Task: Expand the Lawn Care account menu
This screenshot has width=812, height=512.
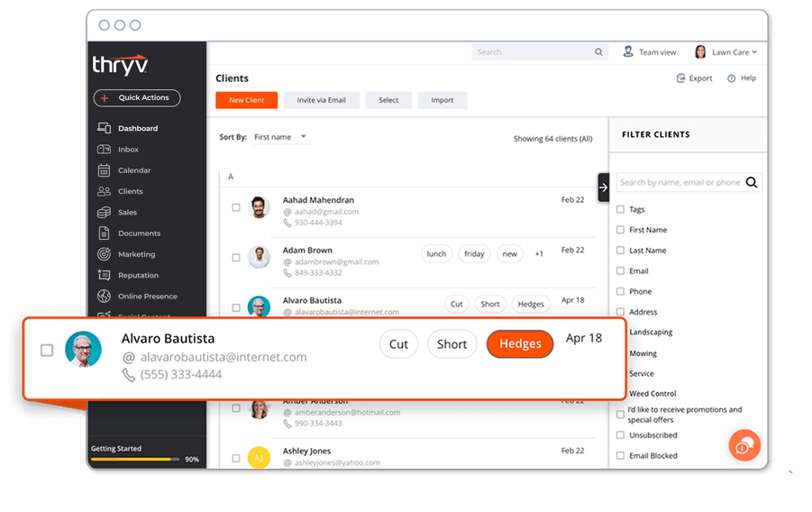Action: (x=734, y=51)
